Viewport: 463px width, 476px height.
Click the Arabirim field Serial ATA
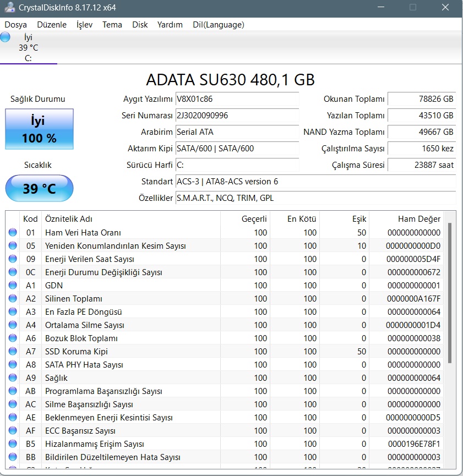pyautogui.click(x=237, y=132)
